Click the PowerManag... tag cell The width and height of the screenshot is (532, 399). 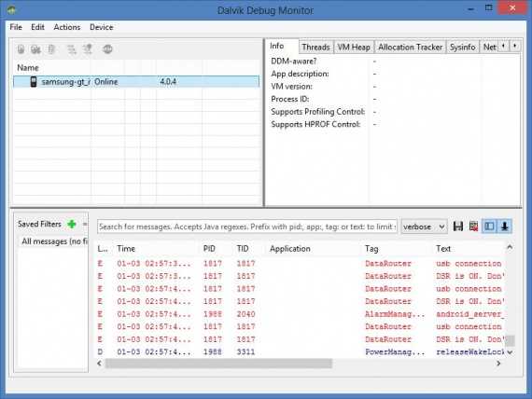395,352
